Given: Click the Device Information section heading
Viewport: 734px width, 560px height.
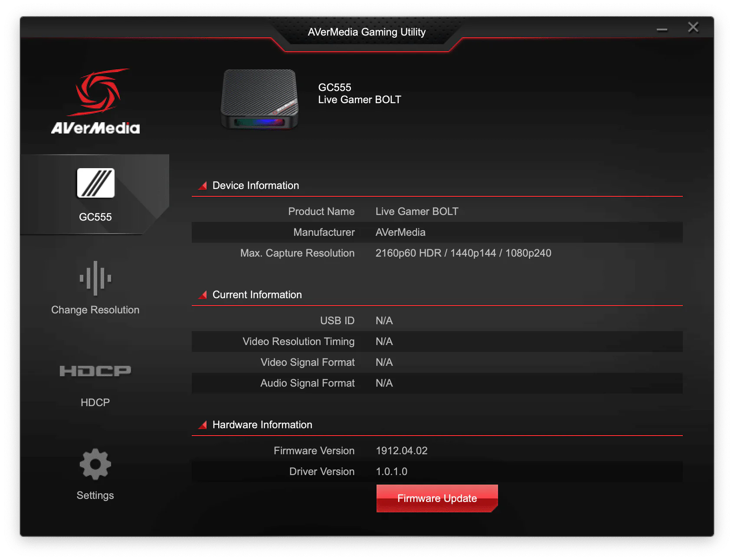Looking at the screenshot, I should pyautogui.click(x=256, y=186).
